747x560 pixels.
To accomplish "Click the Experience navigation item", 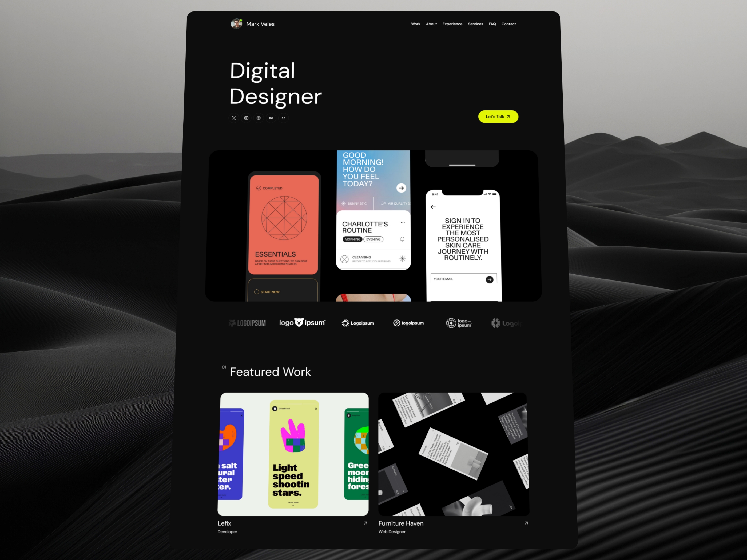I will [452, 24].
